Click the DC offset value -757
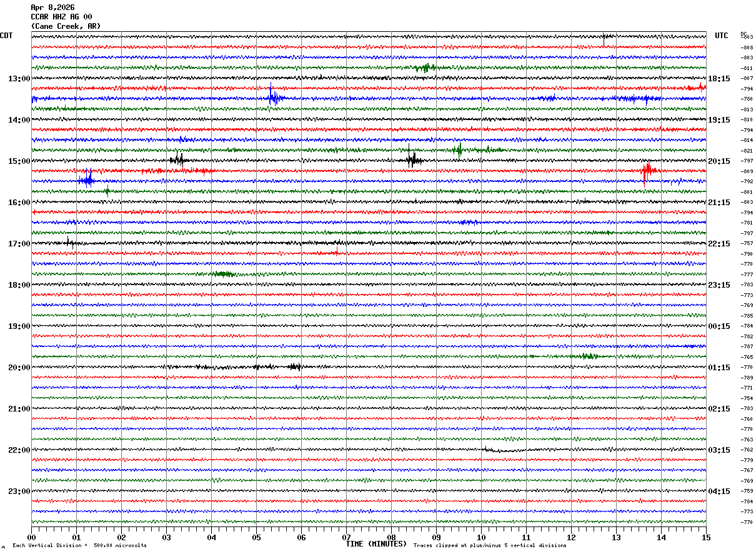This screenshot has width=756, height=554. 747,243
